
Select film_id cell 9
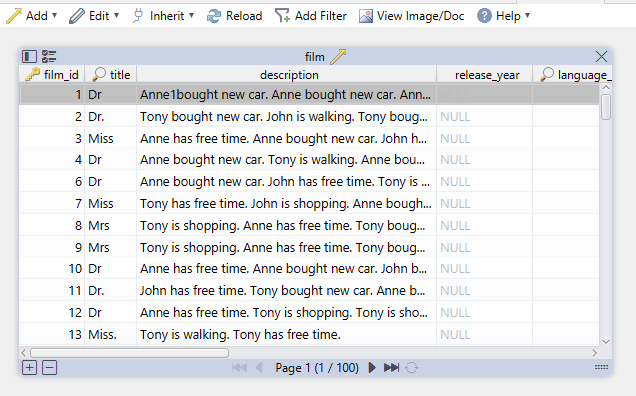coord(52,247)
